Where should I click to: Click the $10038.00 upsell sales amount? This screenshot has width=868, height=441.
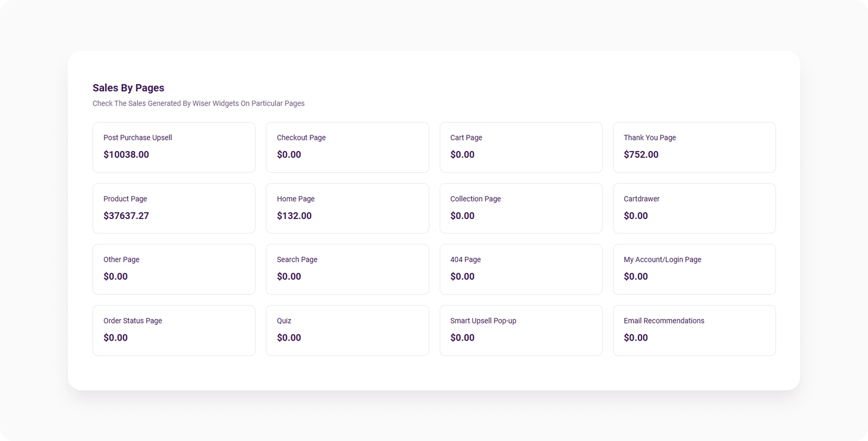pos(126,155)
